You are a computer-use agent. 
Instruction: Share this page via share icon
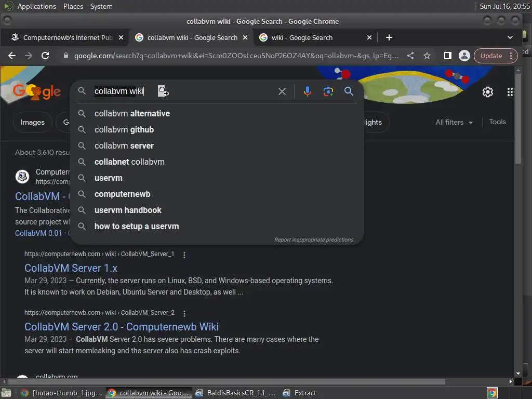click(410, 56)
